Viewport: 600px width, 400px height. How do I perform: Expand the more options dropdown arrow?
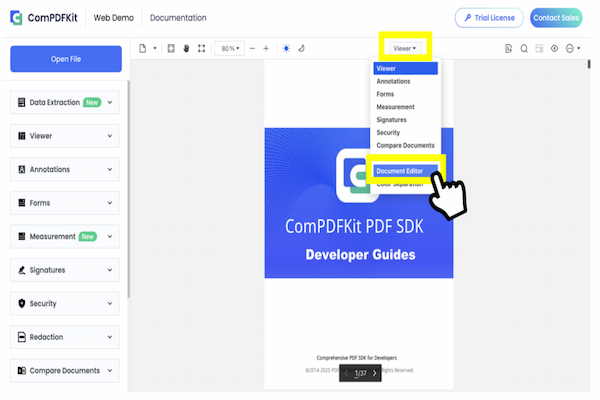[579, 49]
